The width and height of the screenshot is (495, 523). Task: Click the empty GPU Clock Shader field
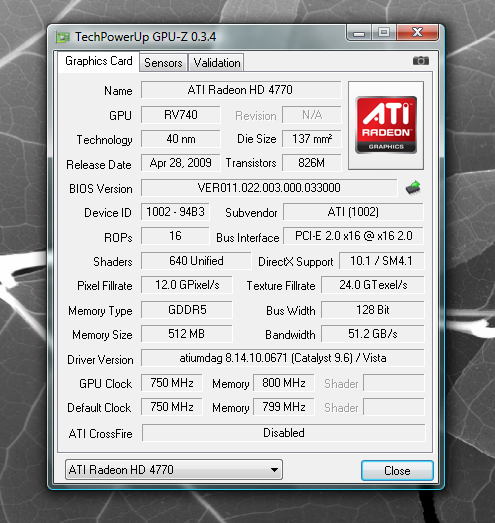pos(394,383)
